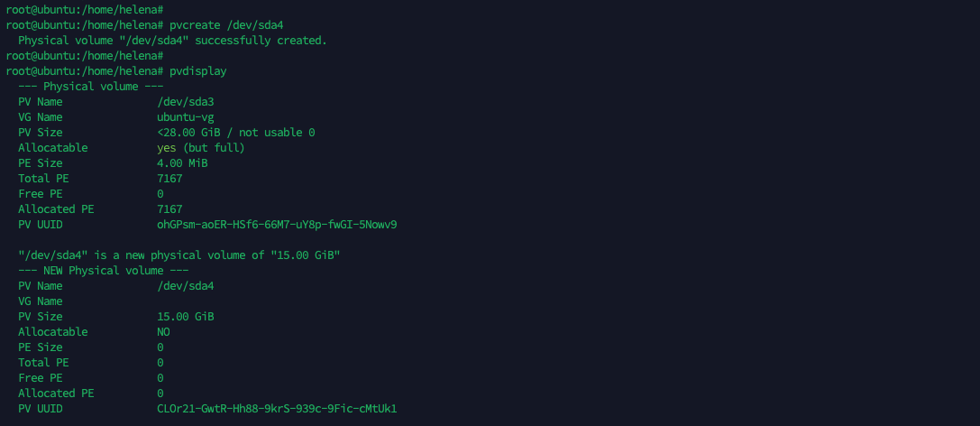Click the Allocated PE value 7167
The height and width of the screenshot is (426, 980).
169,209
